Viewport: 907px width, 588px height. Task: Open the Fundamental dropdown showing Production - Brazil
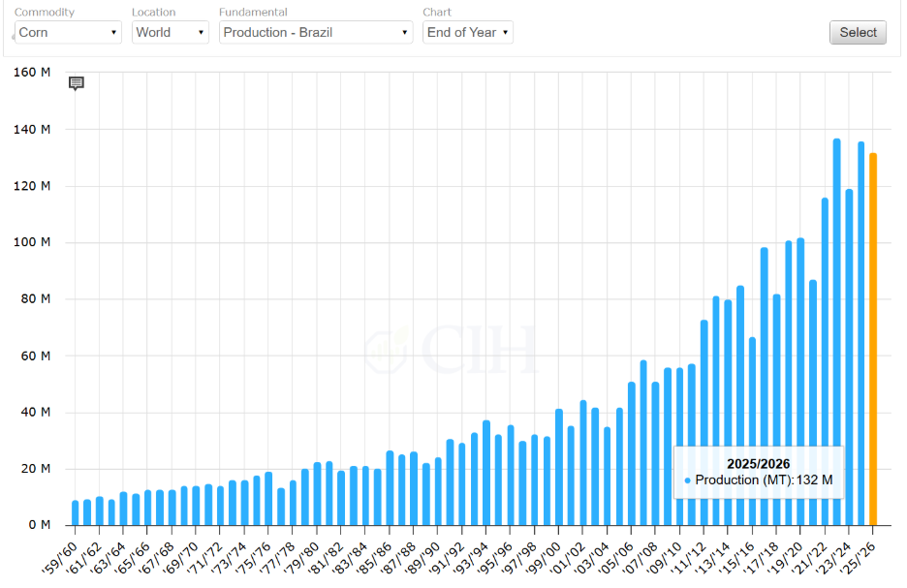[x=316, y=32]
